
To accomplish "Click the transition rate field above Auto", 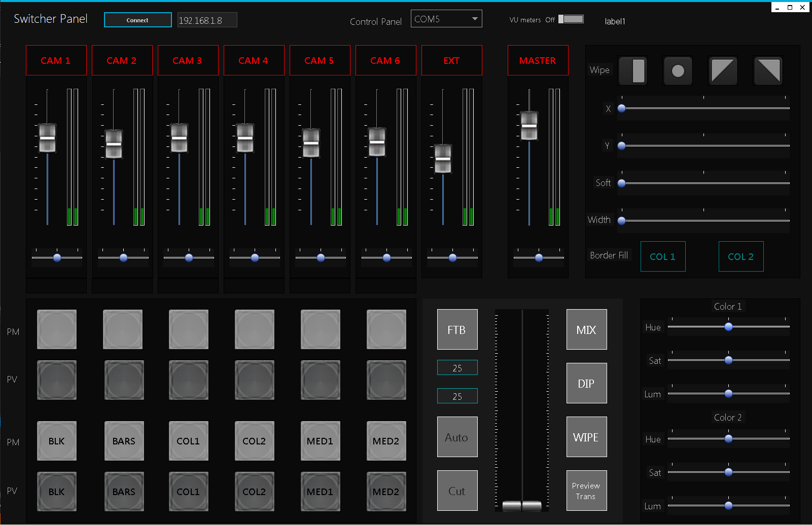I will point(457,396).
